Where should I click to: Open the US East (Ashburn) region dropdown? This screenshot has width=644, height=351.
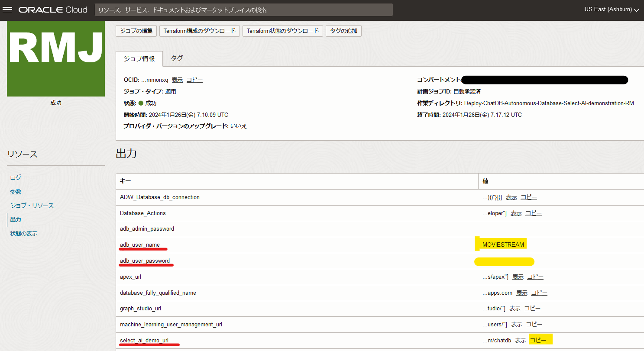[612, 10]
